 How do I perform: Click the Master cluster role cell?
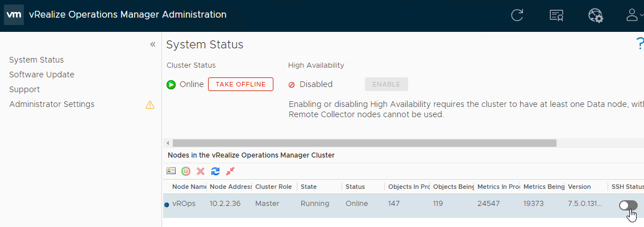[267, 204]
